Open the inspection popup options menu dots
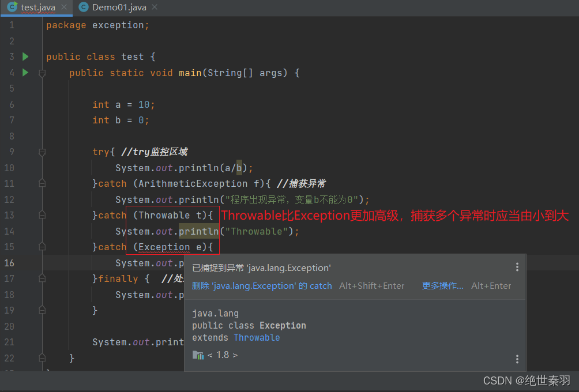Screen dimensions: 579x392 tap(517, 267)
